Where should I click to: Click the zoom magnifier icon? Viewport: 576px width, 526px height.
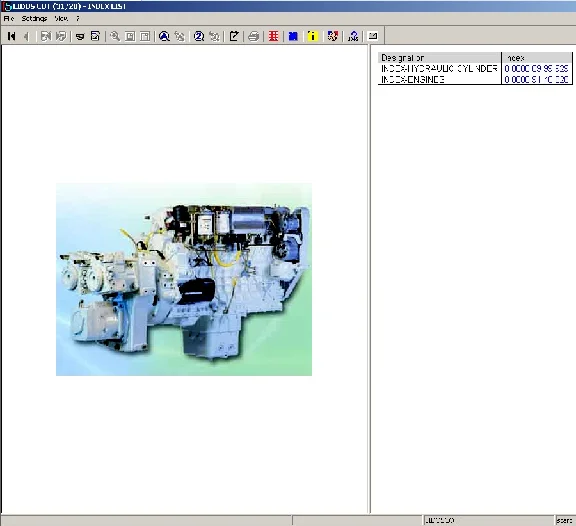click(115, 36)
